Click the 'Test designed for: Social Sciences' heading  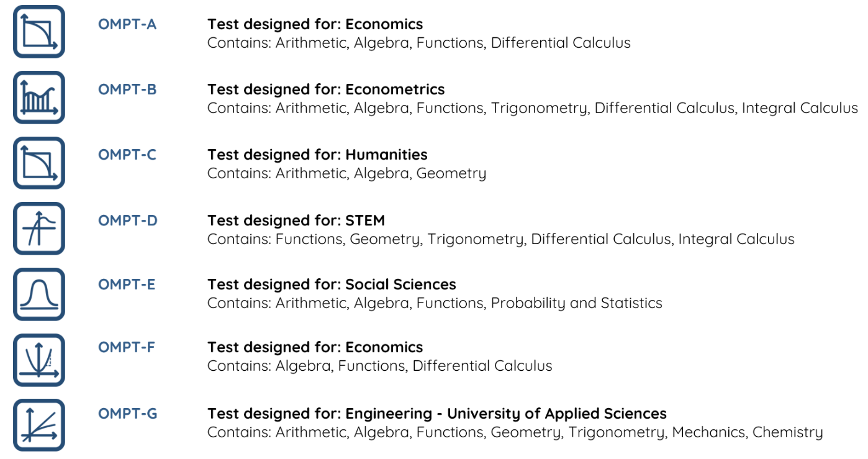pos(332,284)
